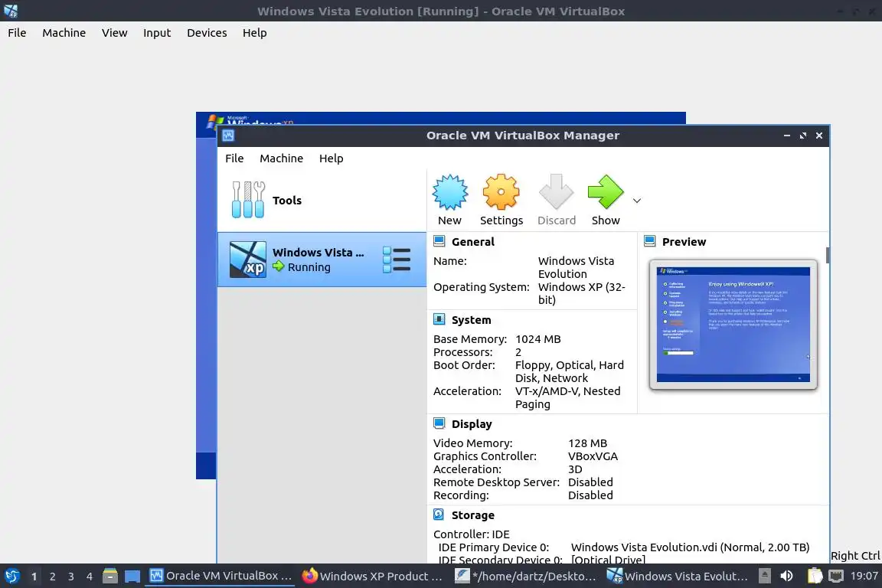This screenshot has height=588, width=882.
Task: Switch to Oracle VM VirtualBox taskbar entry
Action: [220, 577]
